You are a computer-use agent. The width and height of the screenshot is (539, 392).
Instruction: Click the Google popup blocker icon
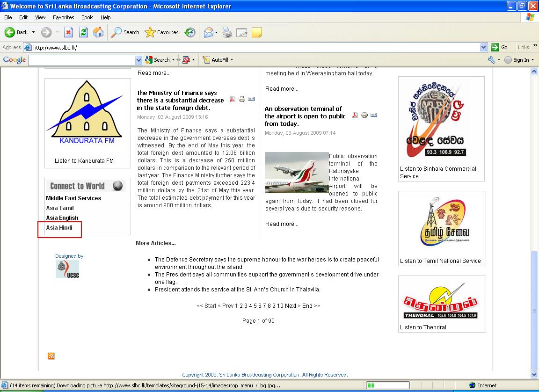(x=186, y=60)
